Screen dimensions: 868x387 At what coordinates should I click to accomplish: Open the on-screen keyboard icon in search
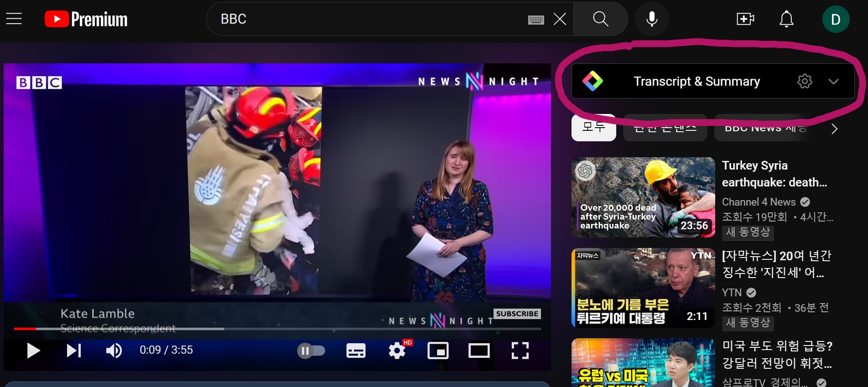[x=536, y=20]
